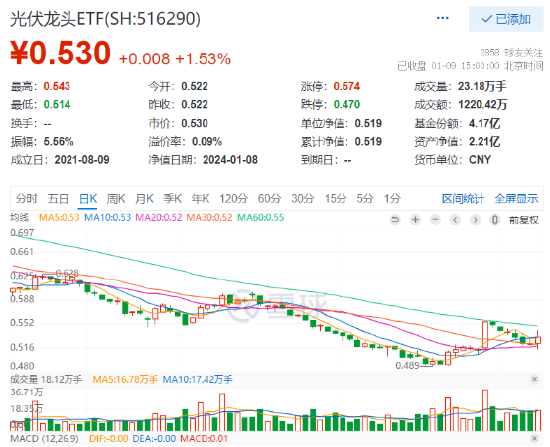Screen dimensions: 550x447
Task: Click the 振幅 value 5.56%
Action: (59, 141)
